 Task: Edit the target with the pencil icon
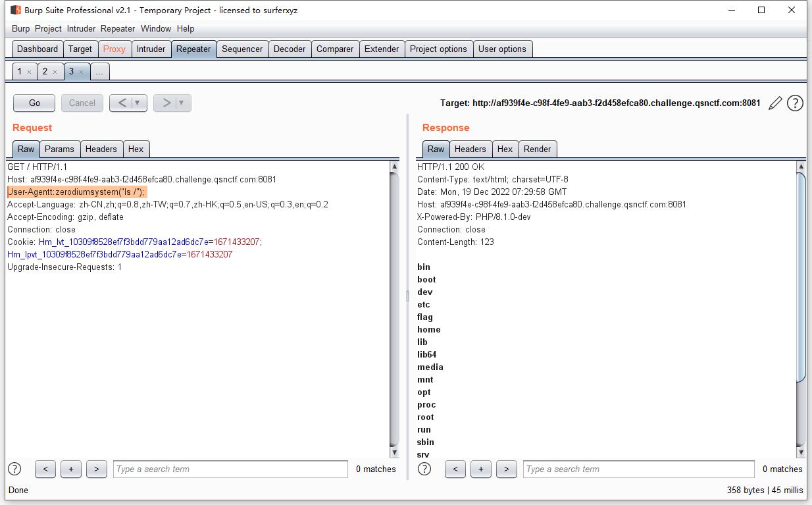click(x=776, y=103)
